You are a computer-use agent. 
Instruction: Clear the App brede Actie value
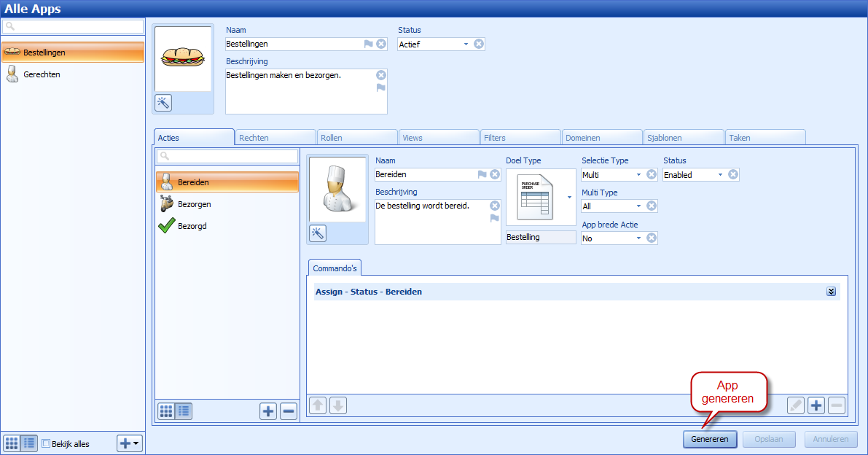(652, 238)
